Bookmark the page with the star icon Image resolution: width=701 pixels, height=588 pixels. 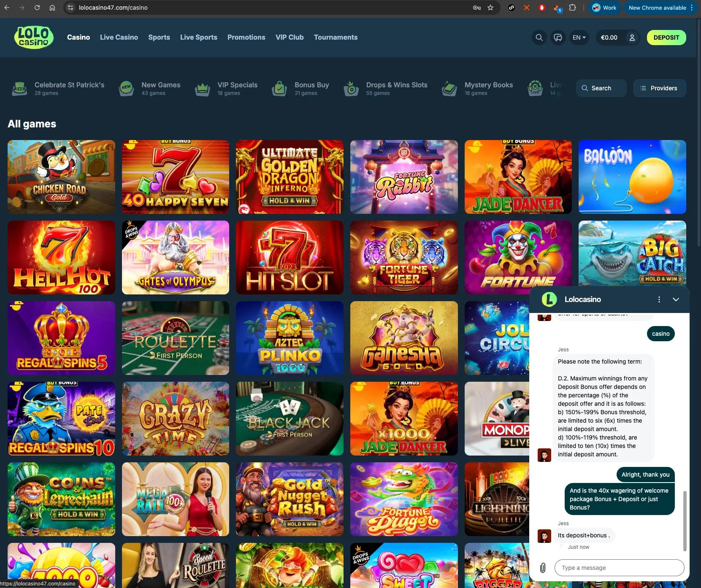(x=490, y=8)
